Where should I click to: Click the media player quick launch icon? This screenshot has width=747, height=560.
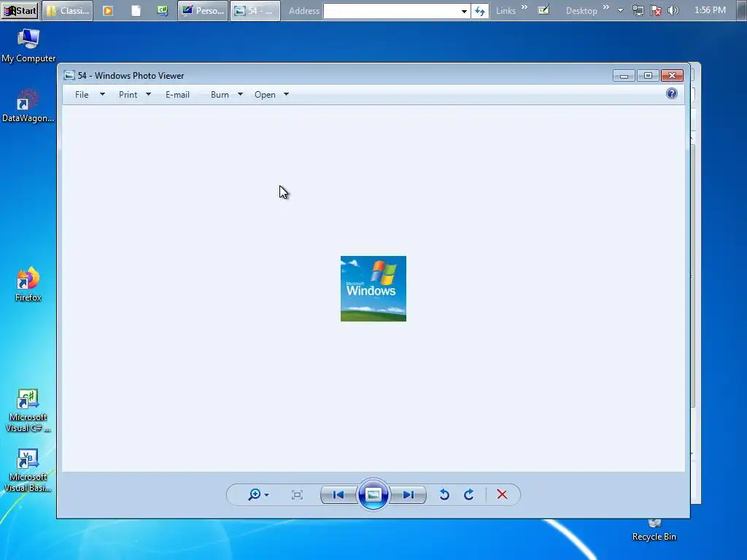pos(108,10)
